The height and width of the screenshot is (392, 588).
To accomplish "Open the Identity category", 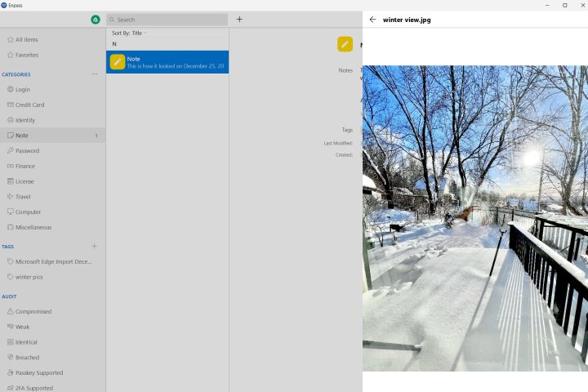I will click(x=25, y=120).
